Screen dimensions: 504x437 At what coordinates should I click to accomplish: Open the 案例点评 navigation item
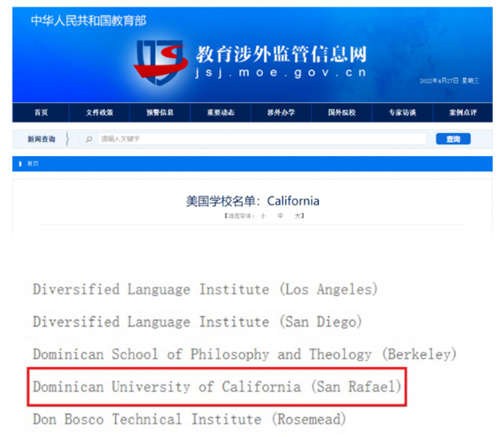[463, 113]
